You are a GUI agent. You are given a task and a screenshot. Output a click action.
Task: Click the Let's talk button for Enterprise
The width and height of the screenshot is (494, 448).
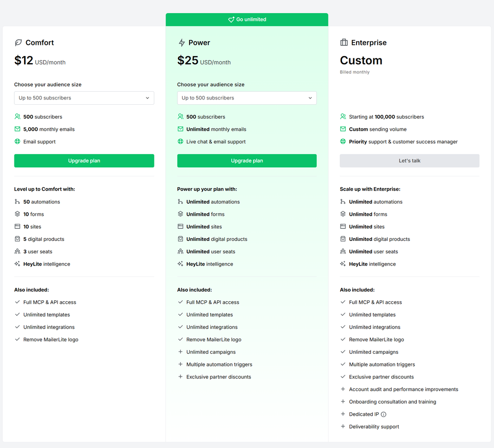(410, 161)
